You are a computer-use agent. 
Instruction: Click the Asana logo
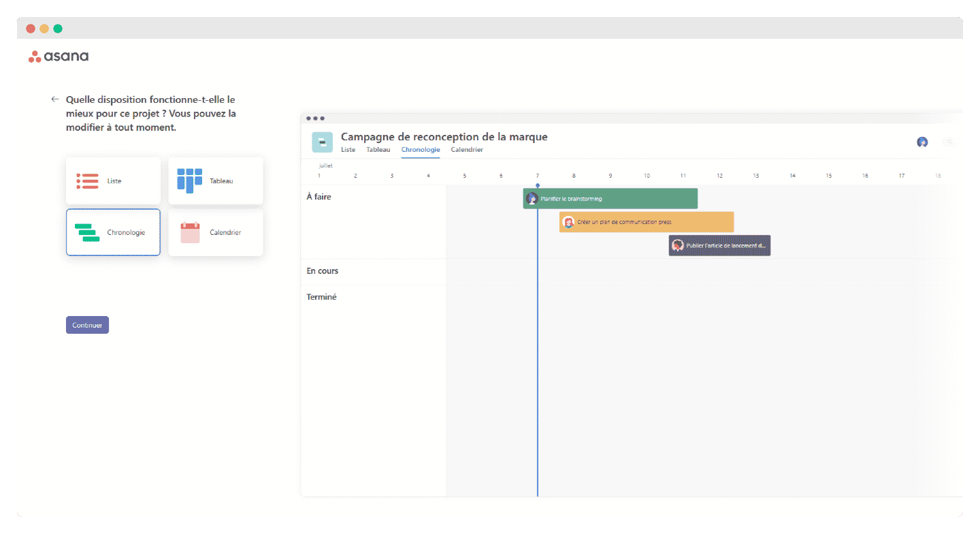click(x=59, y=57)
